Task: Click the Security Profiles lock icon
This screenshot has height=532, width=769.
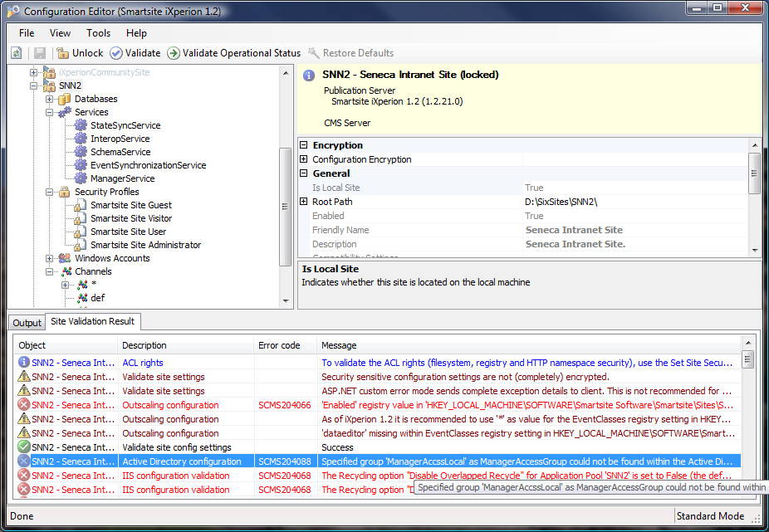Action: [65, 192]
